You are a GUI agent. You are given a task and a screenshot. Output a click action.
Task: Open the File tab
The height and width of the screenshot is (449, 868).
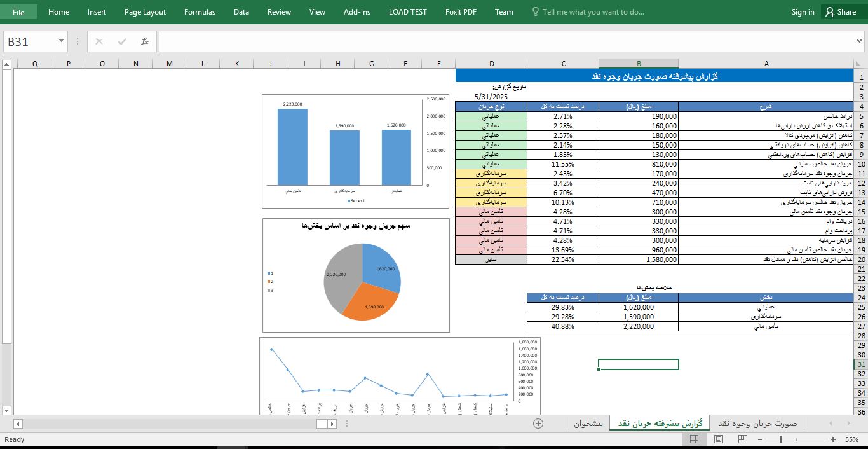click(x=18, y=11)
